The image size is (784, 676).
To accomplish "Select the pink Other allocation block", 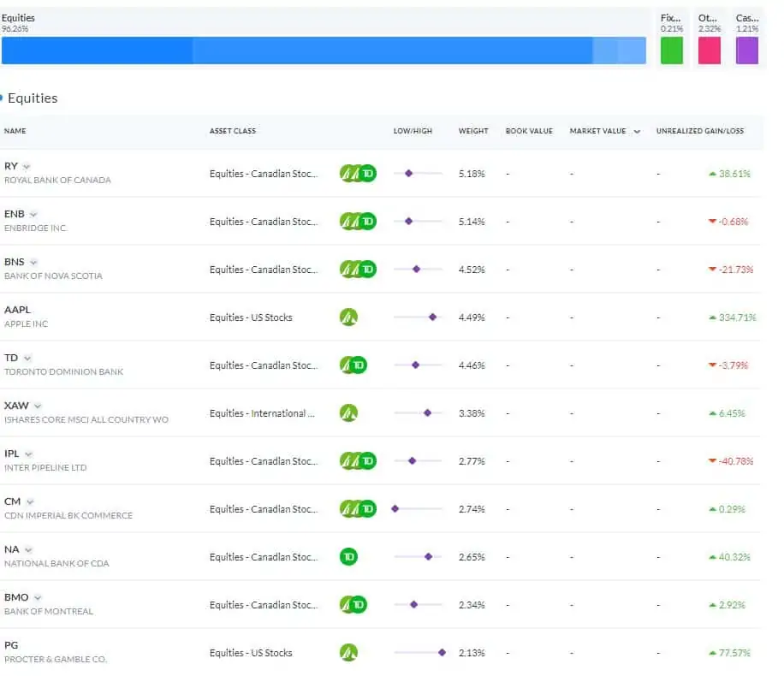I will [710, 50].
